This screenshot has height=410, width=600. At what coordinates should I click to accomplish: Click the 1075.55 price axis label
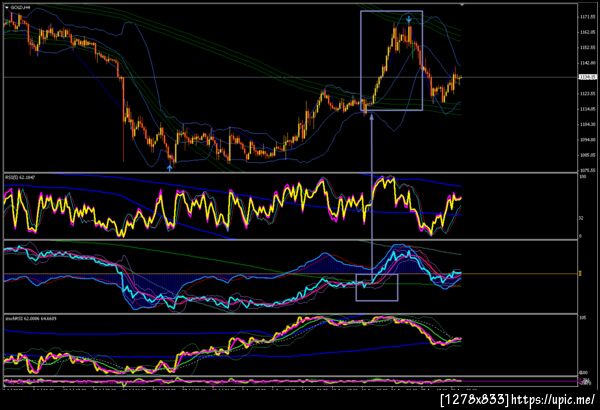click(587, 170)
